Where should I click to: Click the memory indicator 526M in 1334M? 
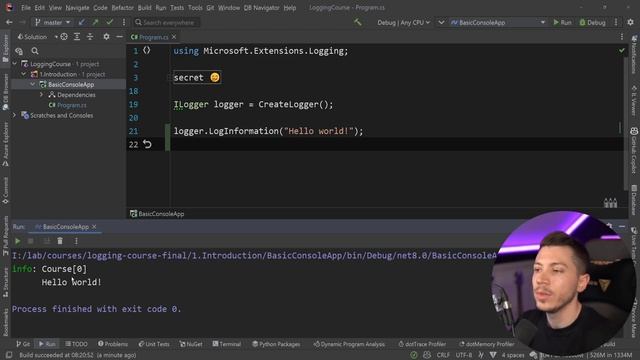pyautogui.click(x=611, y=355)
